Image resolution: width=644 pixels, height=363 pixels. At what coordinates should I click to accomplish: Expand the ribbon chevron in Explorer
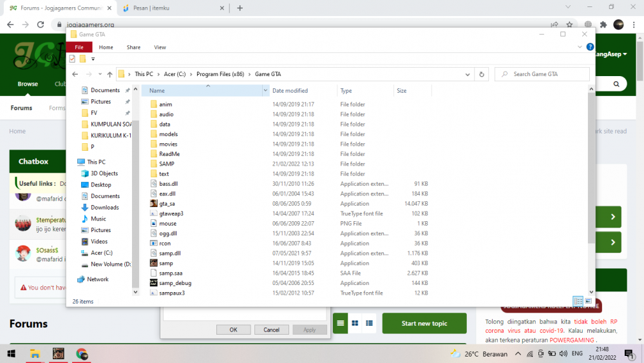(x=580, y=47)
